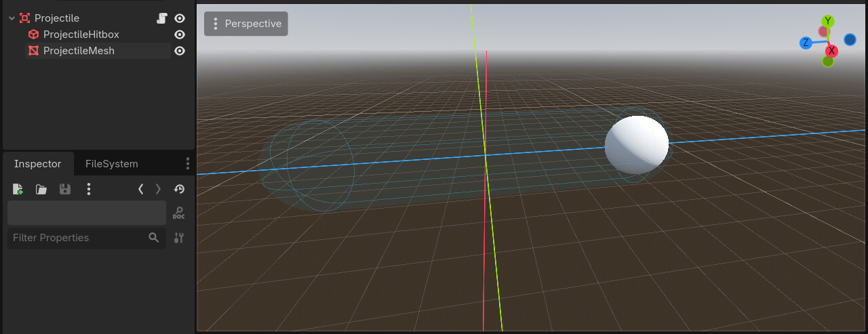Save the currently edited resource
868x334 pixels.
65,190
